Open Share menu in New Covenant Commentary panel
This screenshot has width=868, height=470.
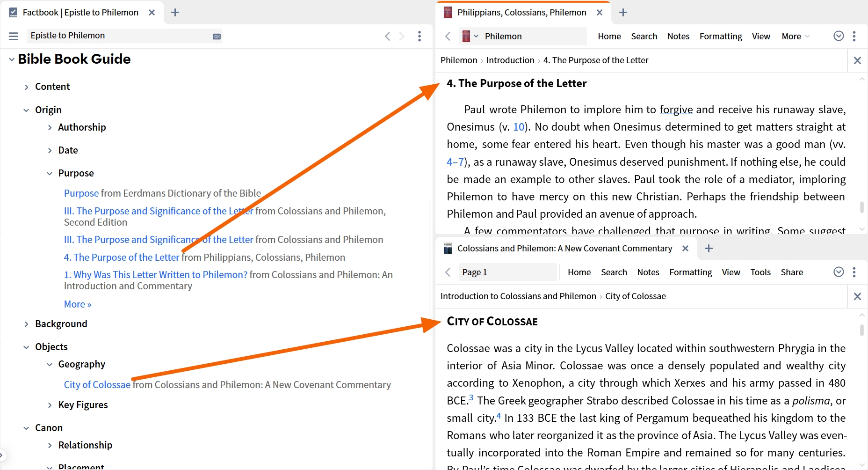[x=792, y=272]
